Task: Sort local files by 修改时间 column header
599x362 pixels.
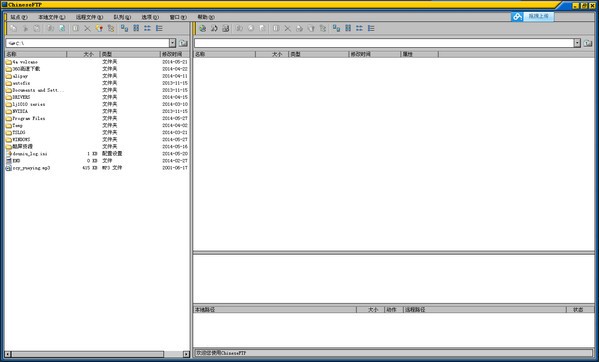Action: point(175,54)
